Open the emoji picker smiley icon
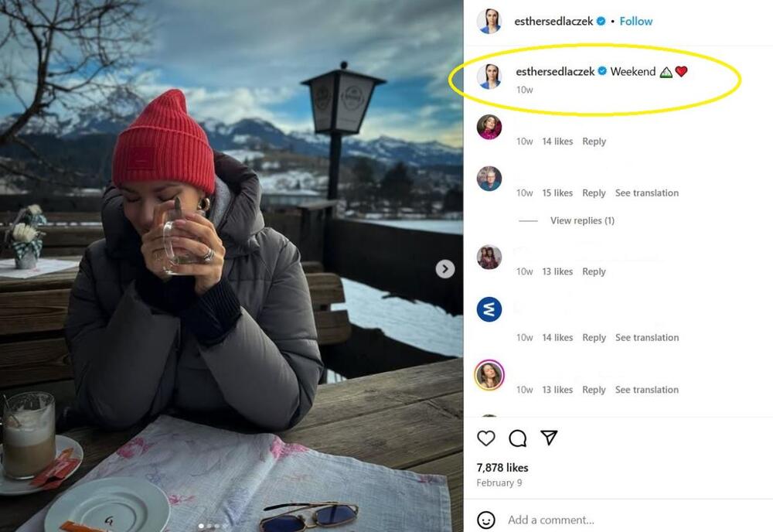 click(x=486, y=520)
